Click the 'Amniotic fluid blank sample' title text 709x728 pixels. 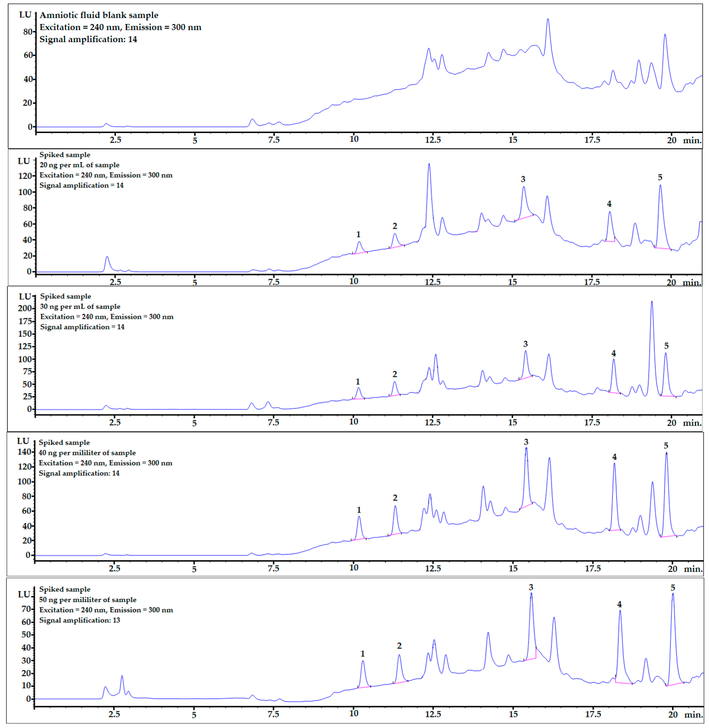pos(99,15)
